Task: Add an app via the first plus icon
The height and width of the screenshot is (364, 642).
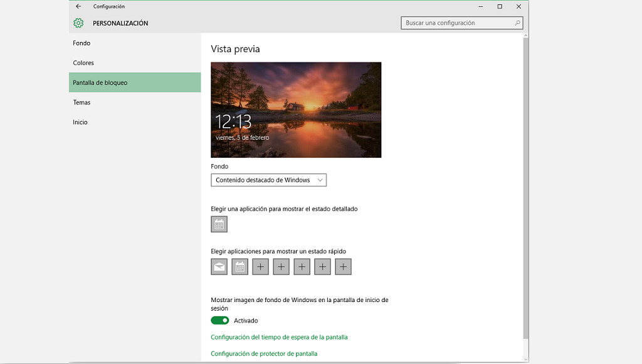Action: tap(260, 266)
